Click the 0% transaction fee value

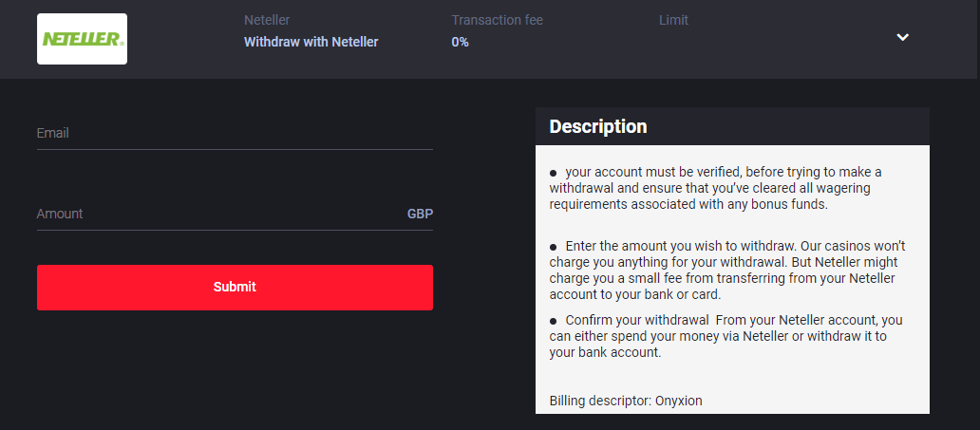460,42
